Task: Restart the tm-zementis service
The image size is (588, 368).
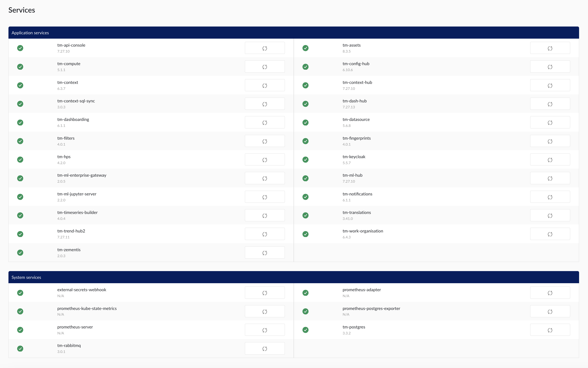Action: (x=265, y=252)
